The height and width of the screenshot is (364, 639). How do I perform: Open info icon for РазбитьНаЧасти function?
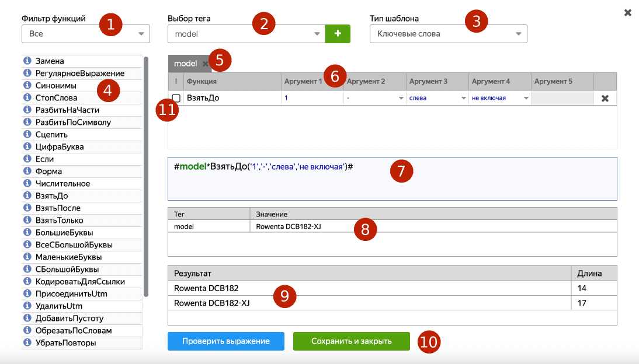point(27,110)
